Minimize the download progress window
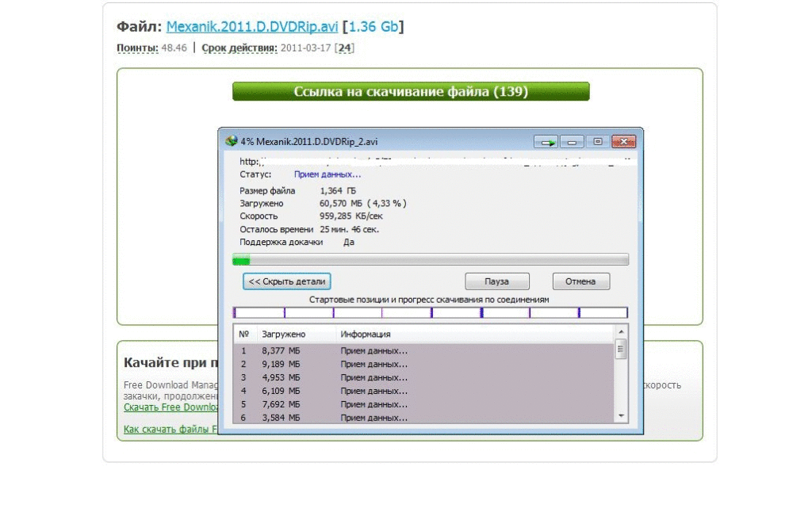 pos(571,142)
